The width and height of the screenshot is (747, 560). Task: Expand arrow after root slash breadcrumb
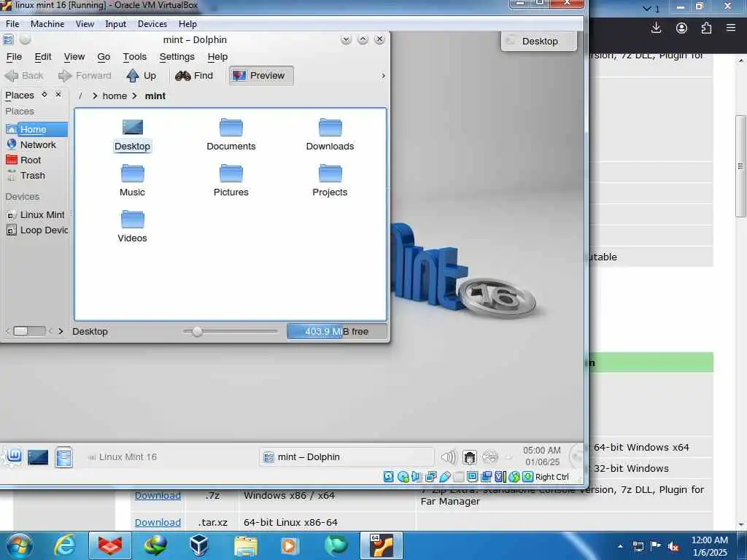coord(95,96)
